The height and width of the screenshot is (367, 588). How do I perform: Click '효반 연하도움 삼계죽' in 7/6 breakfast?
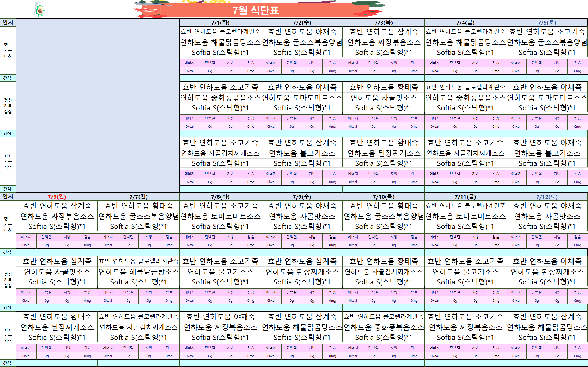pyautogui.click(x=57, y=206)
